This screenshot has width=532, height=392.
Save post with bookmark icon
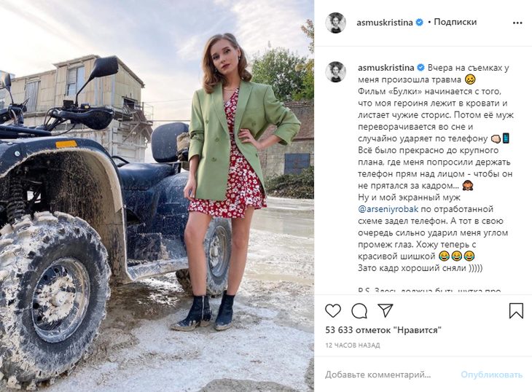point(516,310)
